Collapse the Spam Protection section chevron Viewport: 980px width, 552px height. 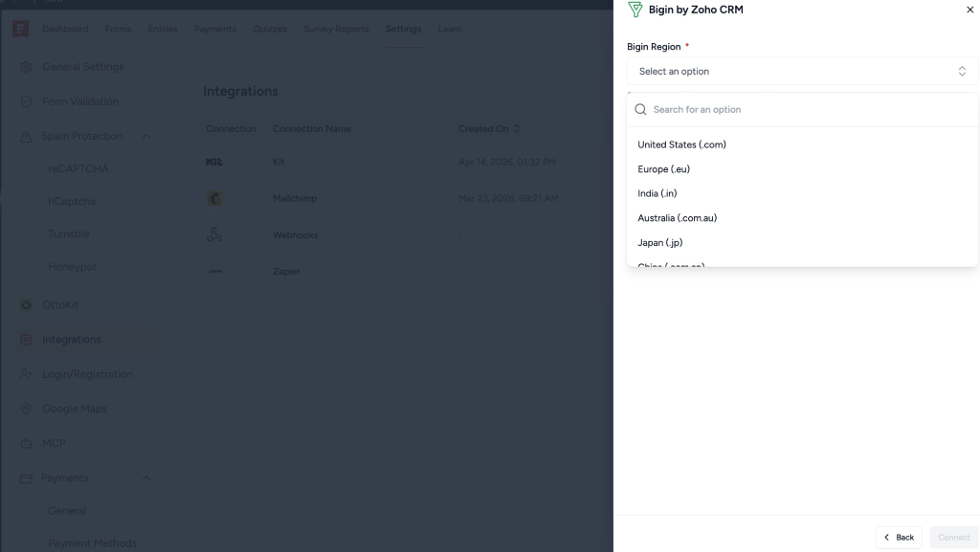coord(145,136)
